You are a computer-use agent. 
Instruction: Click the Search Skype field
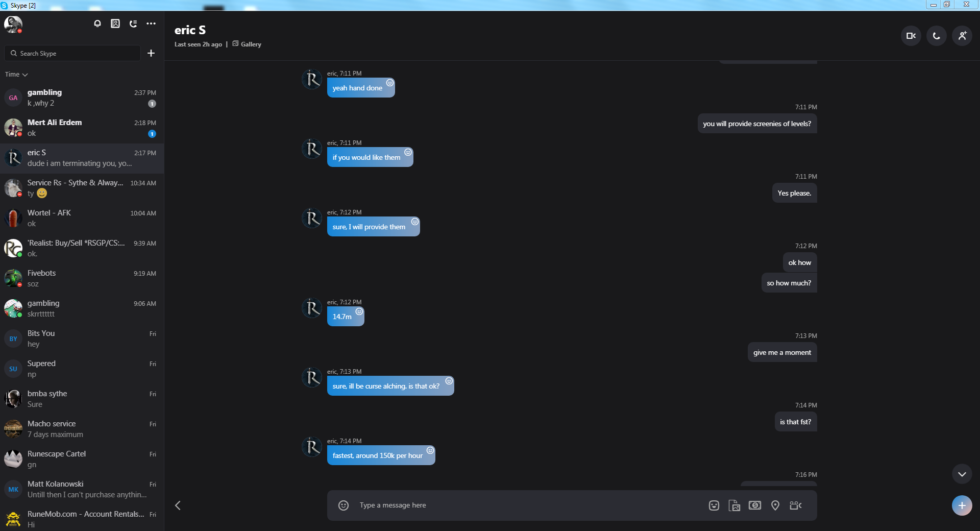click(72, 53)
